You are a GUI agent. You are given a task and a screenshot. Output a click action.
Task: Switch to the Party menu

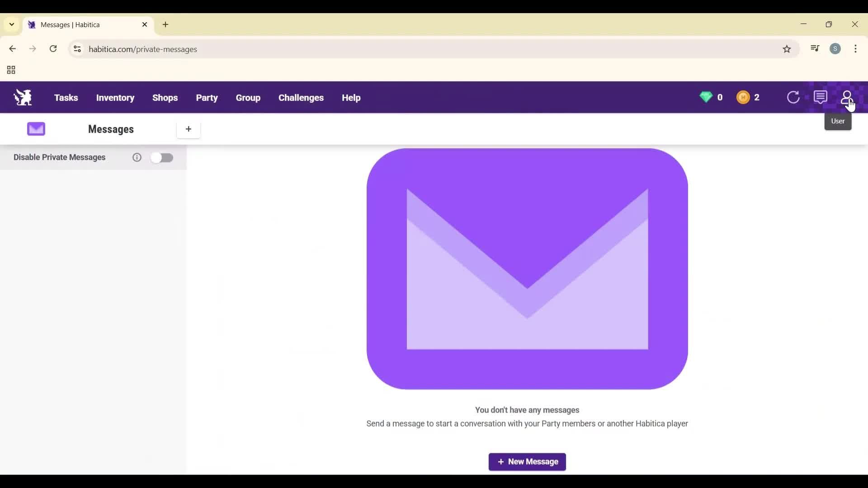[x=207, y=98]
